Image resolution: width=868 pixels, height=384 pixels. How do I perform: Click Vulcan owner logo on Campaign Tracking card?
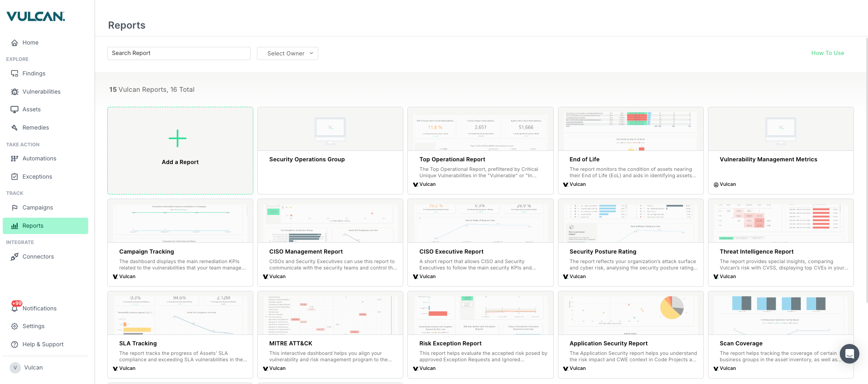click(115, 277)
